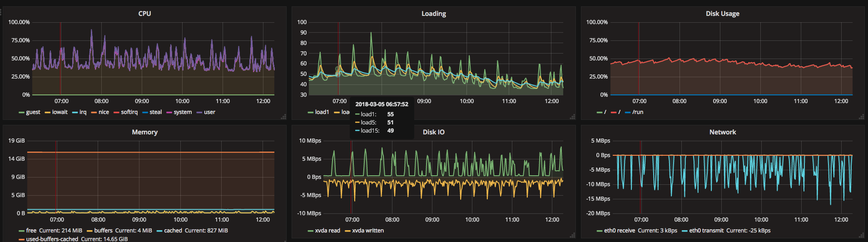868x242 pixels.
Task: Click the cached legend entry in Memory
Action: click(x=173, y=231)
